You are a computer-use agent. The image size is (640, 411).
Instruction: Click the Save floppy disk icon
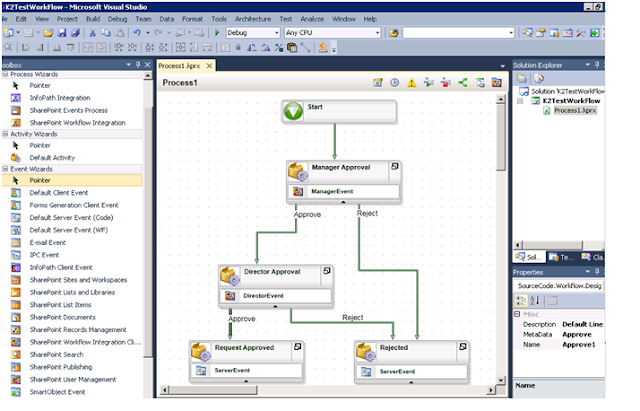(62, 33)
